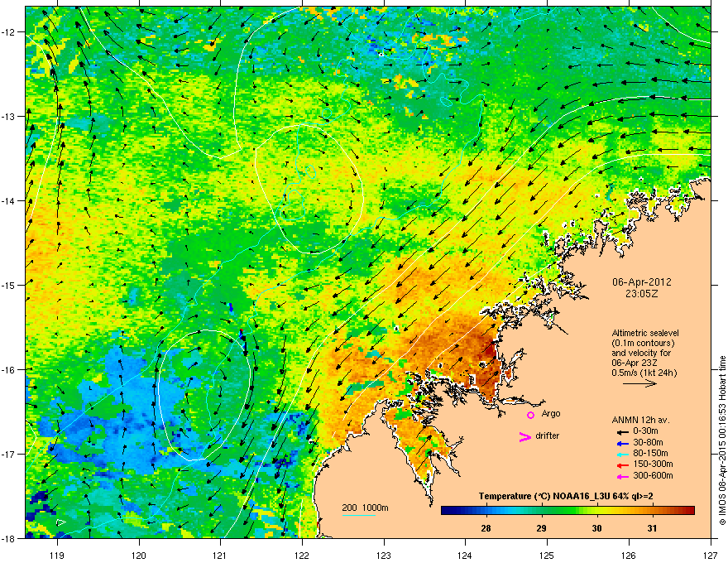728x563 pixels.
Task: Click the "80-150m" depth label
Action: click(650, 453)
